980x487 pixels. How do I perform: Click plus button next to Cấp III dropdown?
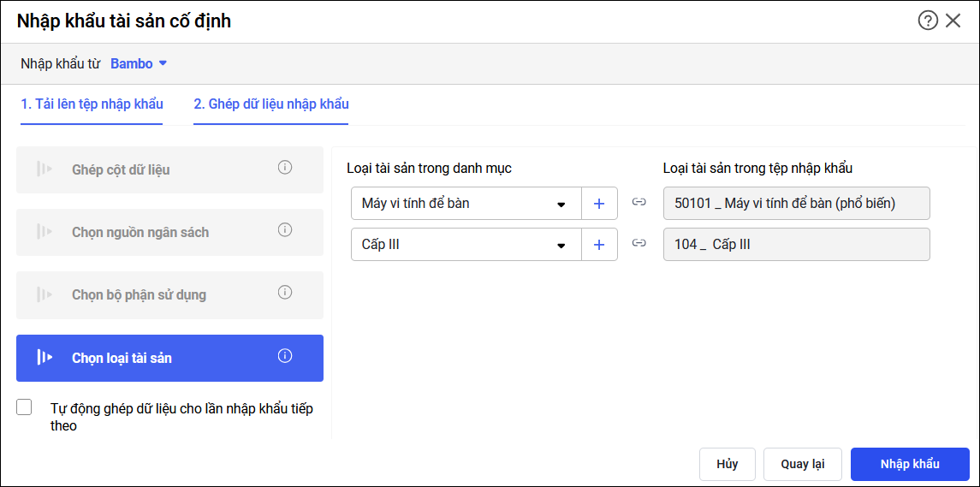coord(599,245)
